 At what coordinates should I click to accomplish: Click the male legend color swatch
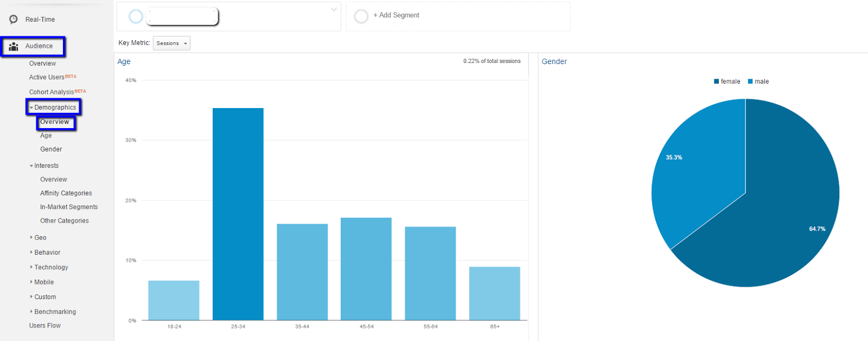coord(750,81)
